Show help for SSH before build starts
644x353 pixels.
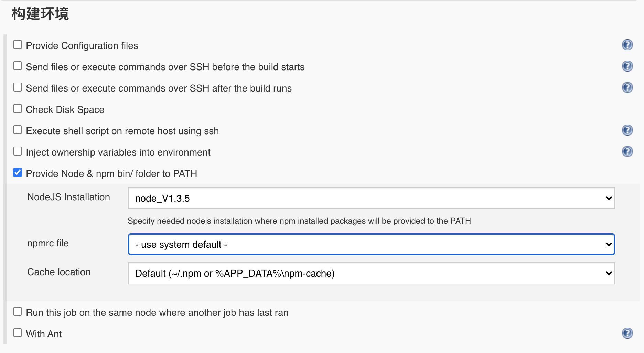(627, 66)
